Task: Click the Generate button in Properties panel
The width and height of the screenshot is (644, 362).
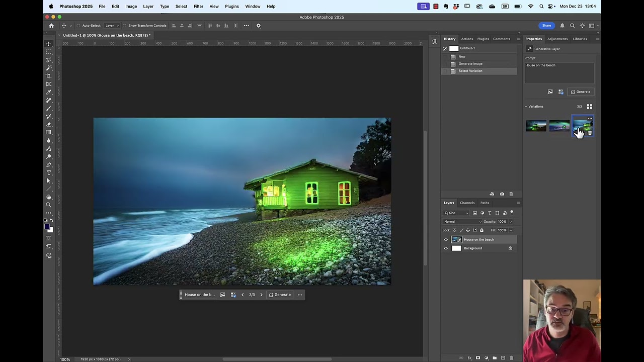Action: 582,92
